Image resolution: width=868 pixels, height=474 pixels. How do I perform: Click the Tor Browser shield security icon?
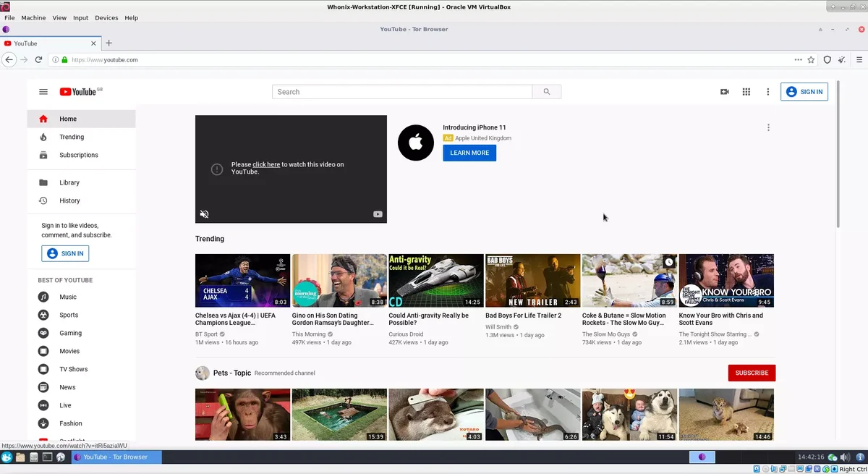point(827,59)
